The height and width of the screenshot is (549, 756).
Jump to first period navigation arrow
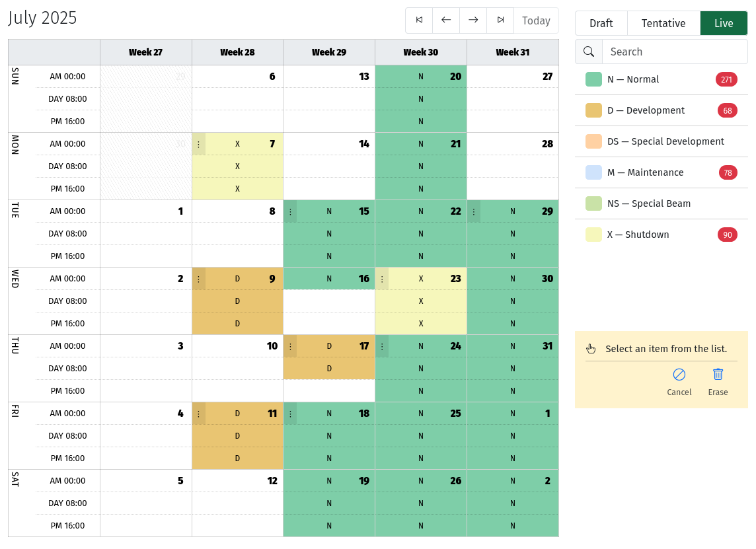pos(419,20)
